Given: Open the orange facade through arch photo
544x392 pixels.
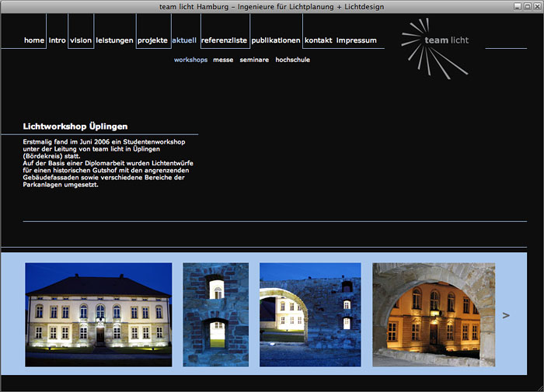Looking at the screenshot, I should click(434, 314).
